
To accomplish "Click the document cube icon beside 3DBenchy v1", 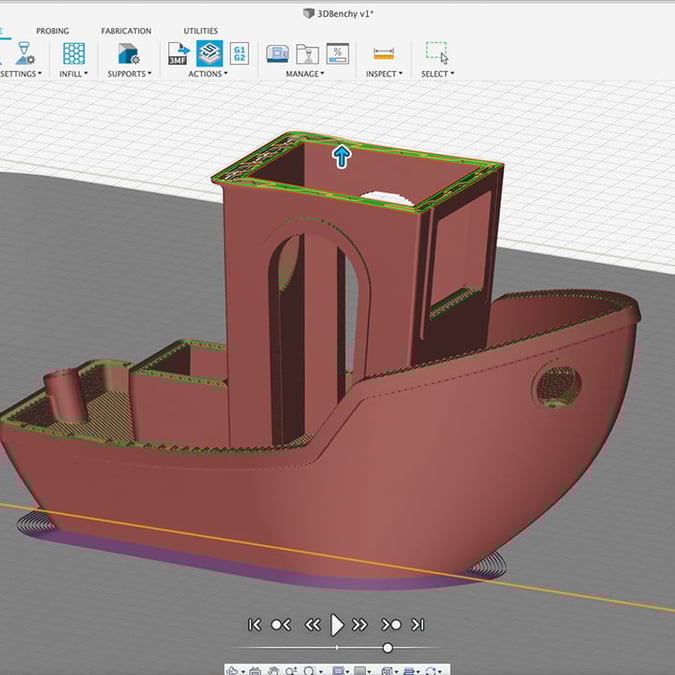I will click(x=308, y=13).
